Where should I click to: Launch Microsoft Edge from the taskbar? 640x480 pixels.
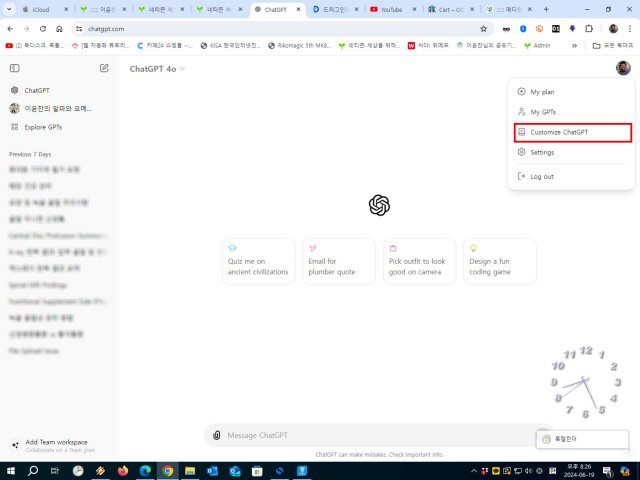[145, 471]
